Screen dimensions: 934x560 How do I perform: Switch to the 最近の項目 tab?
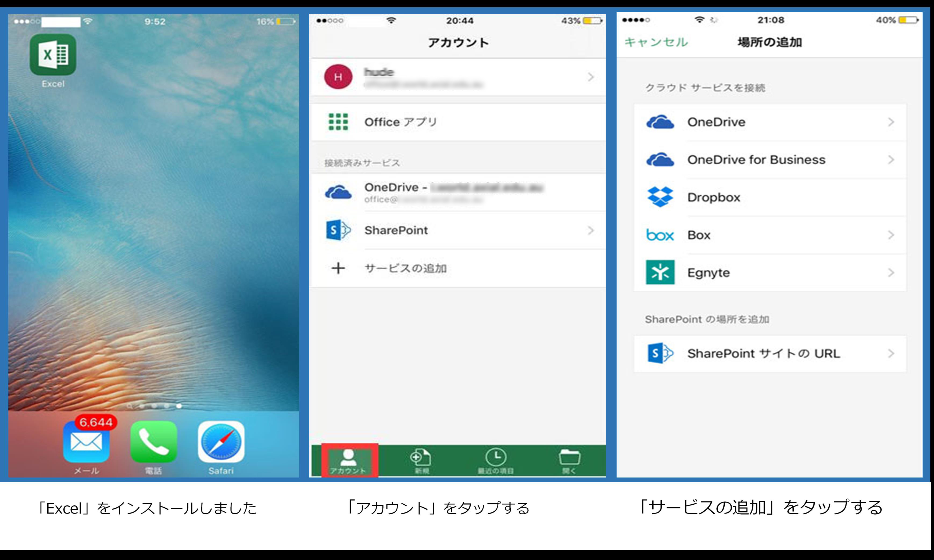coord(496,461)
